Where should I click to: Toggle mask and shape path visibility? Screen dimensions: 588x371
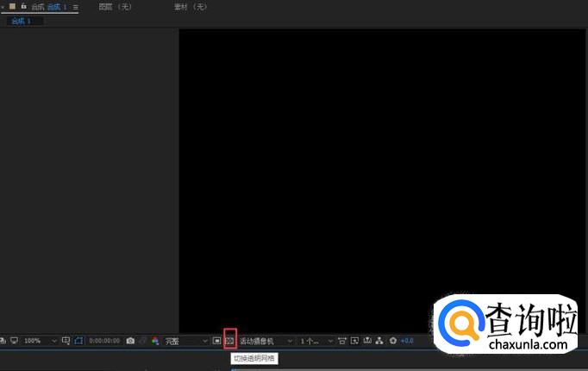click(78, 341)
